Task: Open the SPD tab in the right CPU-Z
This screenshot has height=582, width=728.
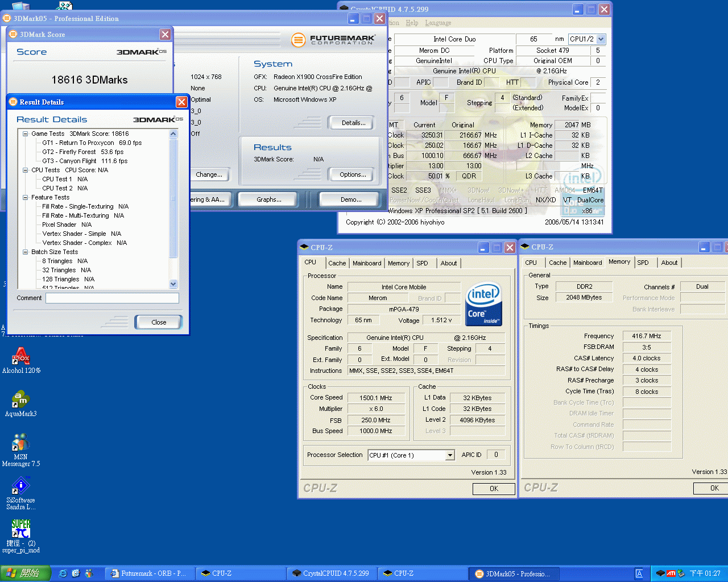Action: pos(643,263)
